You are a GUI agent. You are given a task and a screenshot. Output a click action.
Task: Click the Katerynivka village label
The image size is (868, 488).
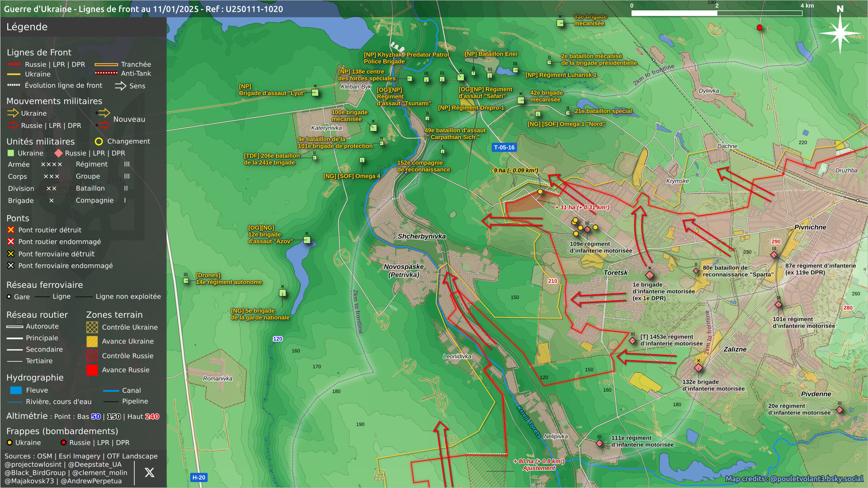click(326, 128)
